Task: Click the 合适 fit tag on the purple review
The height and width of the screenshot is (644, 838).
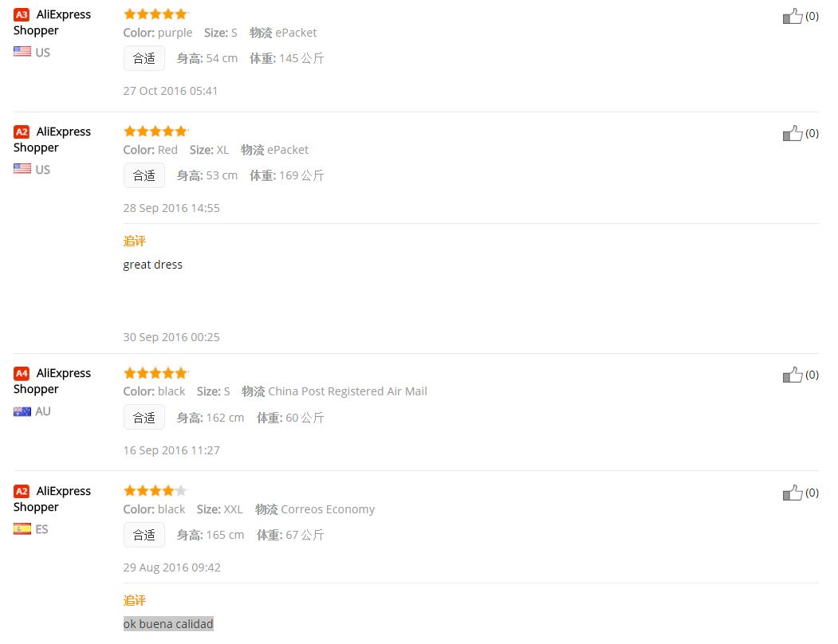Action: point(144,58)
